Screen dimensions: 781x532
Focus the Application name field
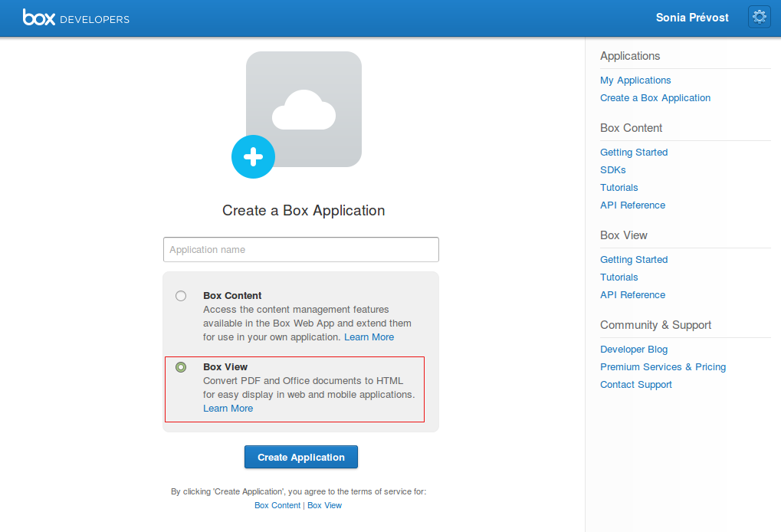pos(301,250)
